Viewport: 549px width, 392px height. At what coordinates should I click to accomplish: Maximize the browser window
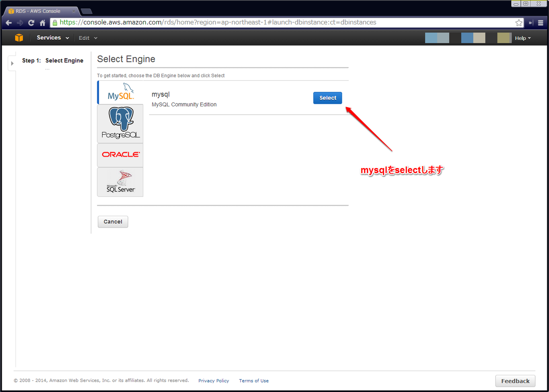pos(525,3)
